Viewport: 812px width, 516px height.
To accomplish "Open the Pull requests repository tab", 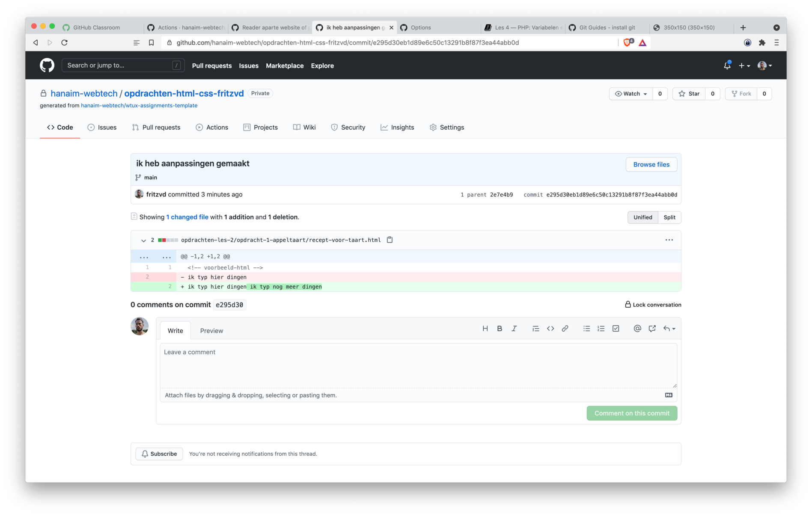I will click(x=156, y=128).
